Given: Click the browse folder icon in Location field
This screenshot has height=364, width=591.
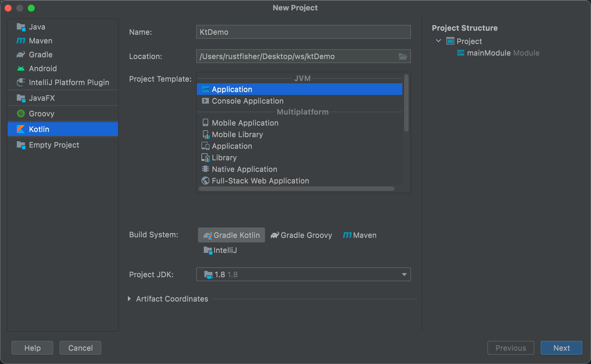Looking at the screenshot, I should click(403, 56).
